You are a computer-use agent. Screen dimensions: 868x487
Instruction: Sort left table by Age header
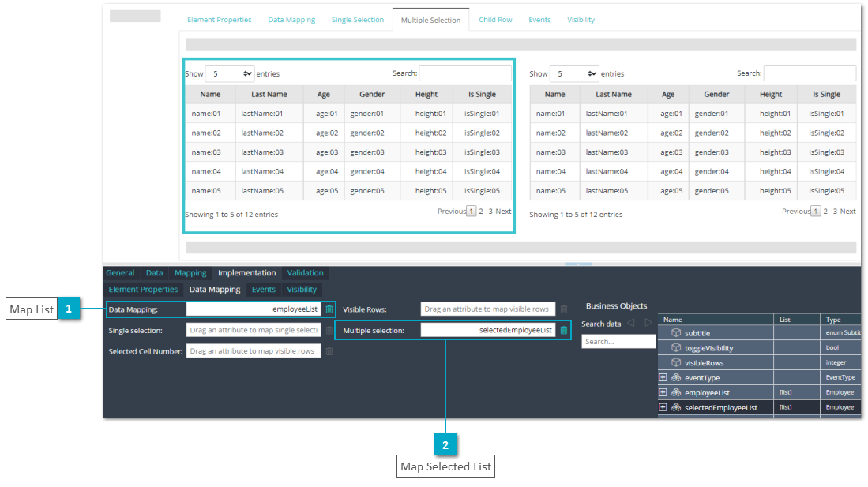324,95
